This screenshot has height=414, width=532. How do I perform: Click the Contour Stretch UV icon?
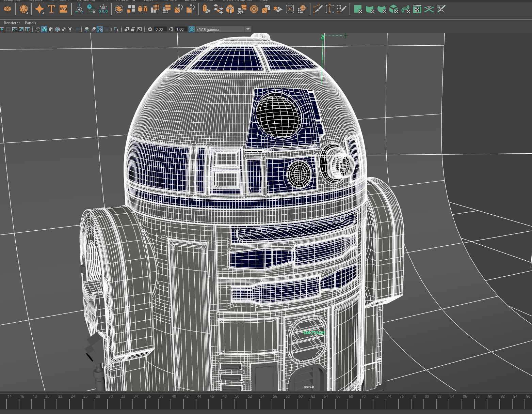tap(405, 9)
